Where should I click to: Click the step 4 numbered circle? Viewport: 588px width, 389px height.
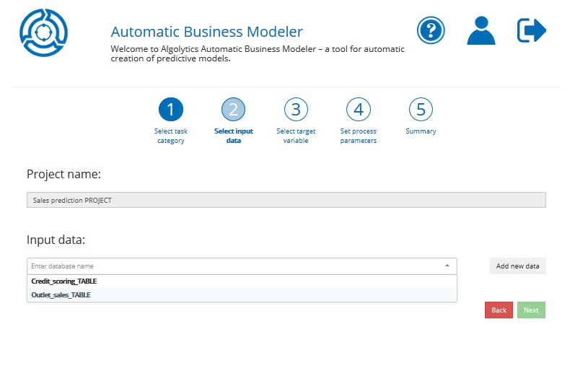pos(359,110)
